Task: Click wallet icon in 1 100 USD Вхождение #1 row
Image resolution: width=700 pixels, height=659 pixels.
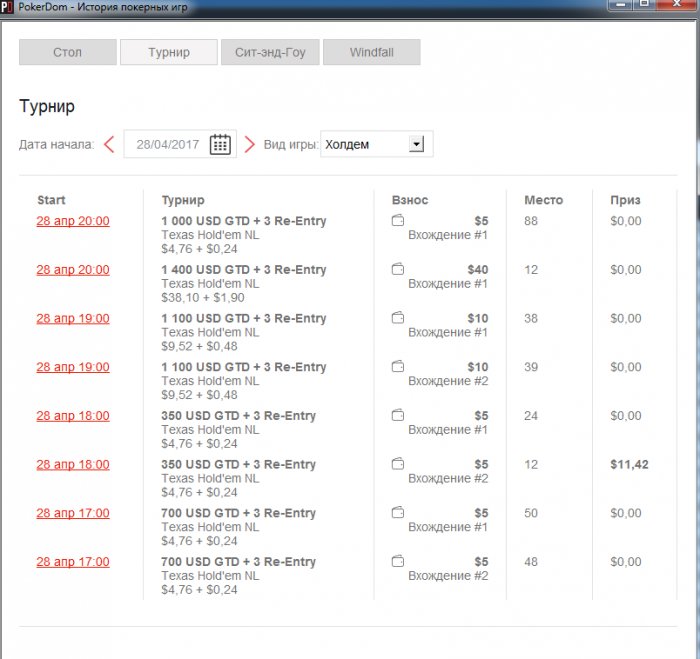Action: pyautogui.click(x=398, y=318)
